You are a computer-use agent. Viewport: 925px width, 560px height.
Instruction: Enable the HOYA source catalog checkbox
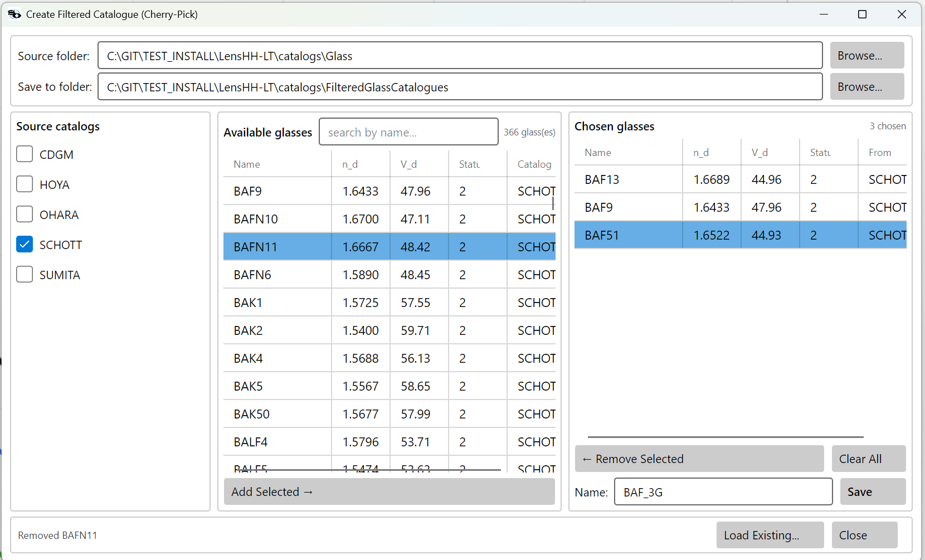[x=25, y=184]
